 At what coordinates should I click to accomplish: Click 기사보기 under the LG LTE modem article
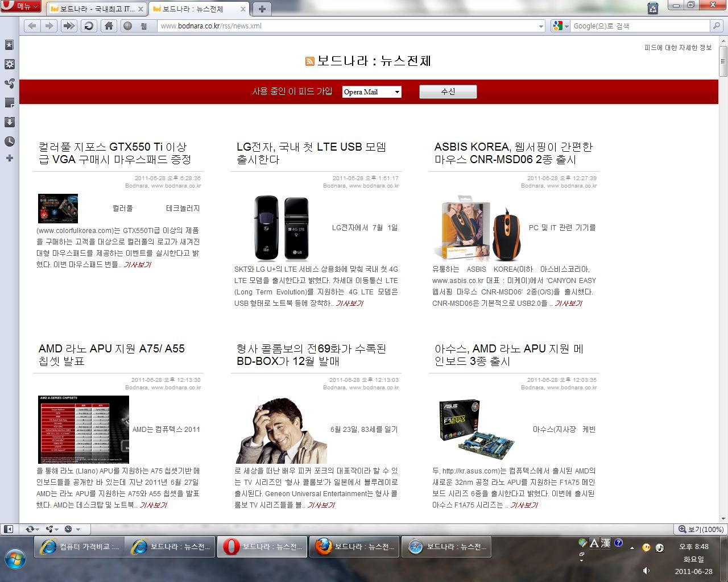[x=349, y=304]
